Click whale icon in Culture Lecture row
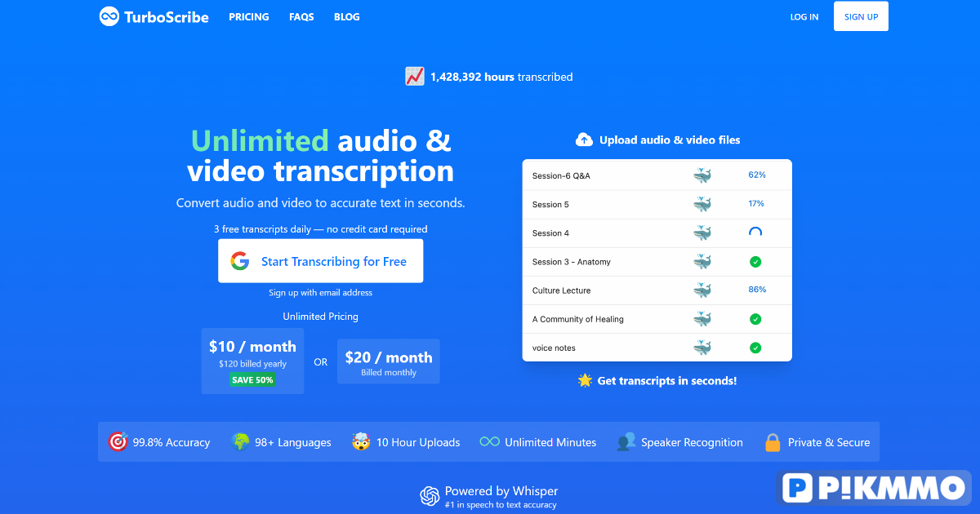This screenshot has height=514, width=980. pos(702,290)
